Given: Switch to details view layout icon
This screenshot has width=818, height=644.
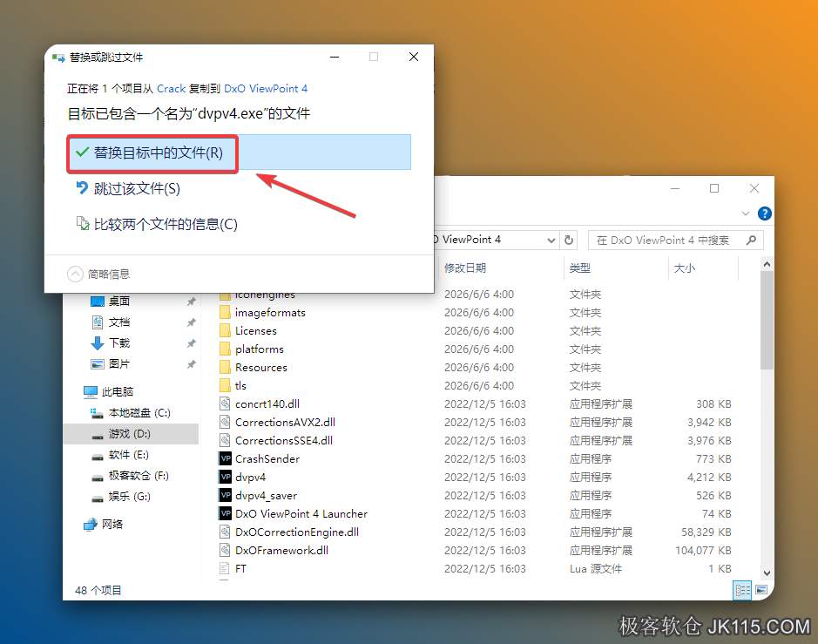Looking at the screenshot, I should coord(742,590).
